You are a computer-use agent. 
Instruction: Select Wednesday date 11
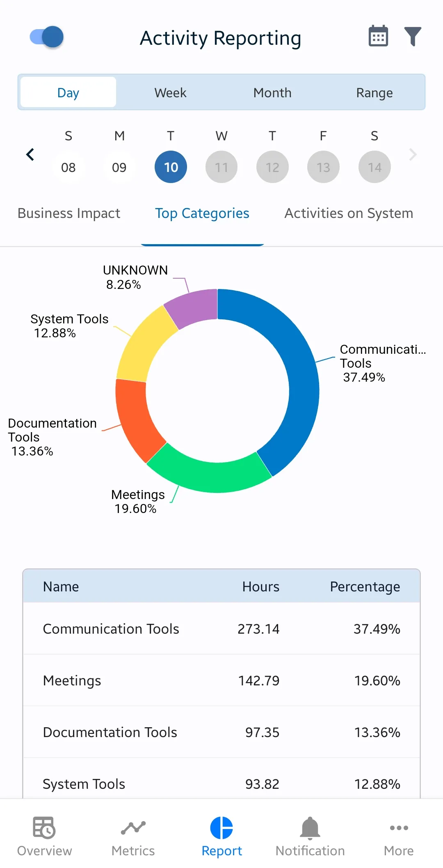click(221, 167)
